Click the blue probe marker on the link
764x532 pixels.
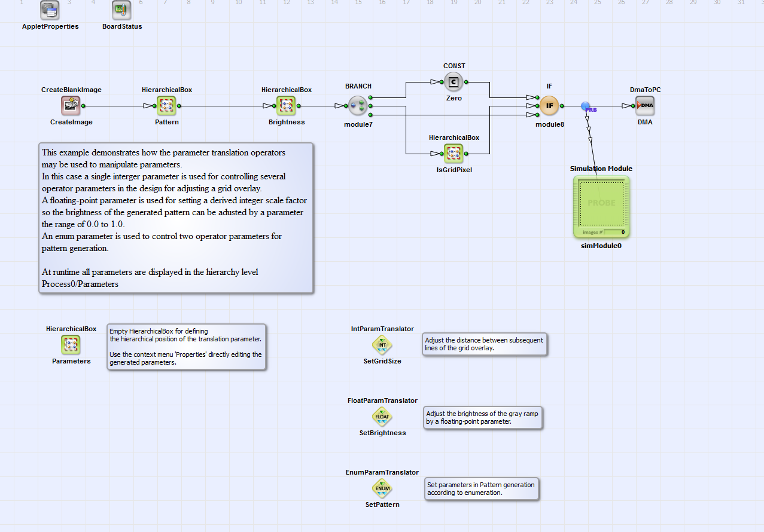[x=586, y=106]
